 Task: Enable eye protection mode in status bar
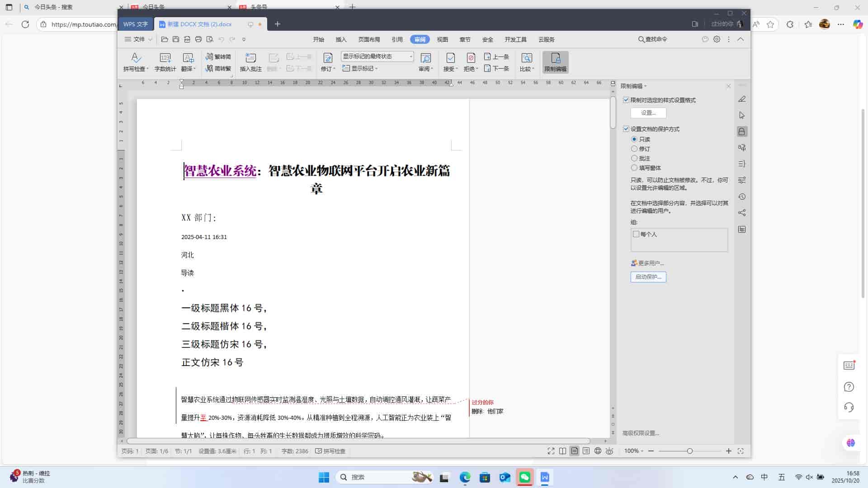(x=609, y=451)
